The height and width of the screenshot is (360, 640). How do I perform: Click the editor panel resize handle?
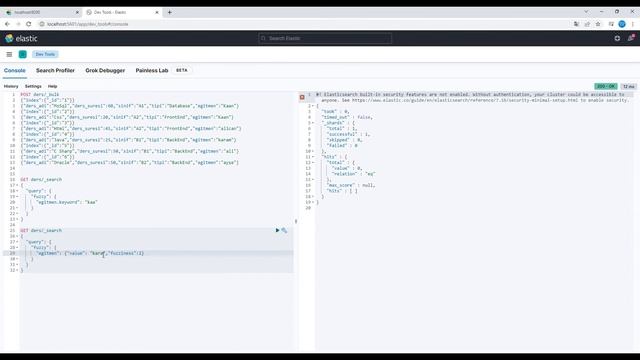point(296,221)
